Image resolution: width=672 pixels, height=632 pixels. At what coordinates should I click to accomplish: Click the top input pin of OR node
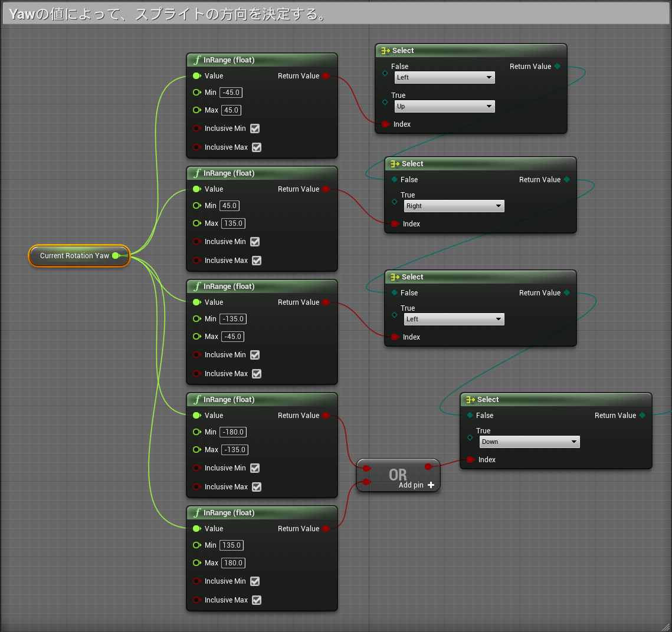click(x=366, y=468)
